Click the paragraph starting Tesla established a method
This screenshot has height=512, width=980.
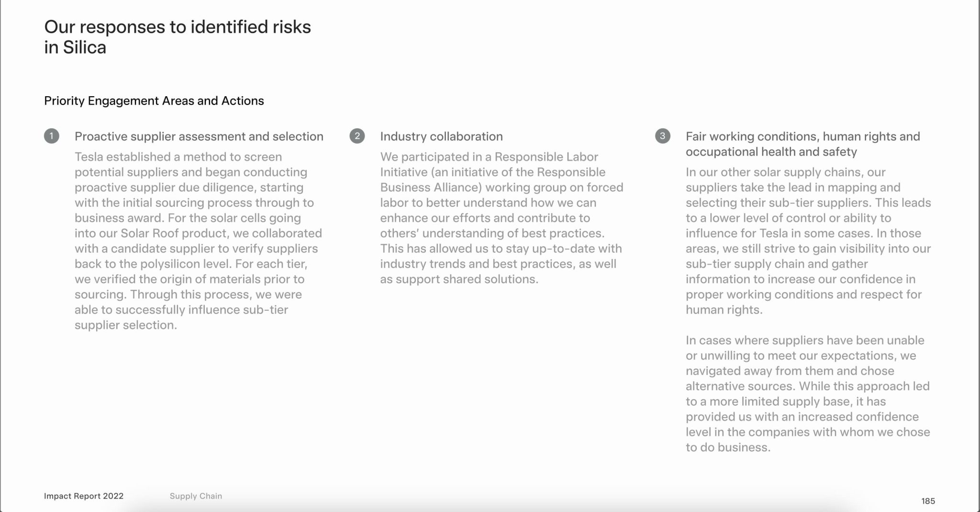pyautogui.click(x=198, y=241)
